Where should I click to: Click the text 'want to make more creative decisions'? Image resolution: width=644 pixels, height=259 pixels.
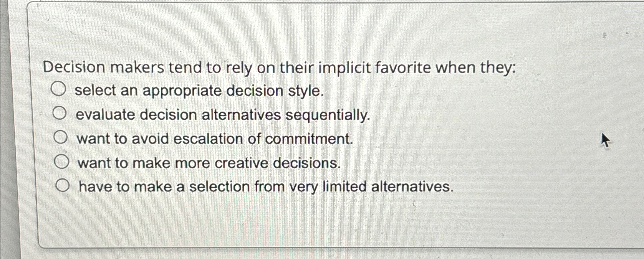tap(209, 163)
